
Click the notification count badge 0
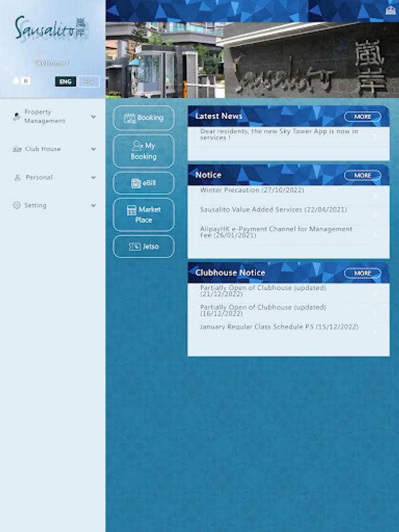coord(25,81)
